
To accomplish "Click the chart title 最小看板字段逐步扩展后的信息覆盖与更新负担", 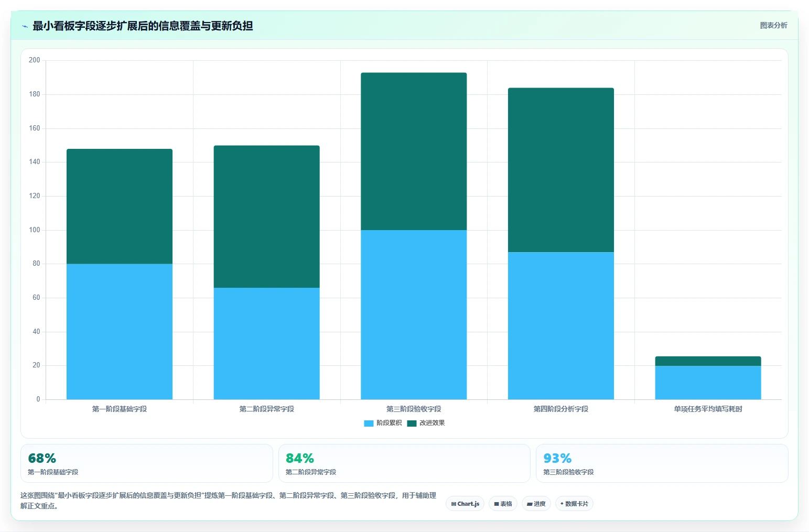I will pos(143,26).
